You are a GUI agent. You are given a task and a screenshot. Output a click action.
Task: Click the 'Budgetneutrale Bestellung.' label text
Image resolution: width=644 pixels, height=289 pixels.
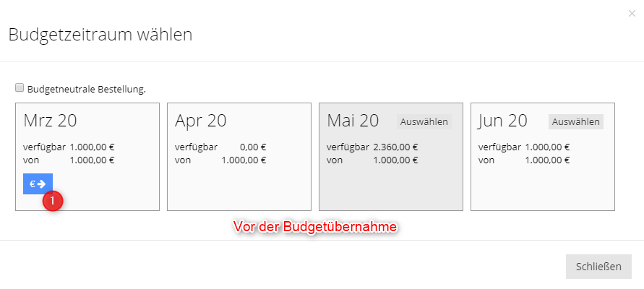(87, 89)
